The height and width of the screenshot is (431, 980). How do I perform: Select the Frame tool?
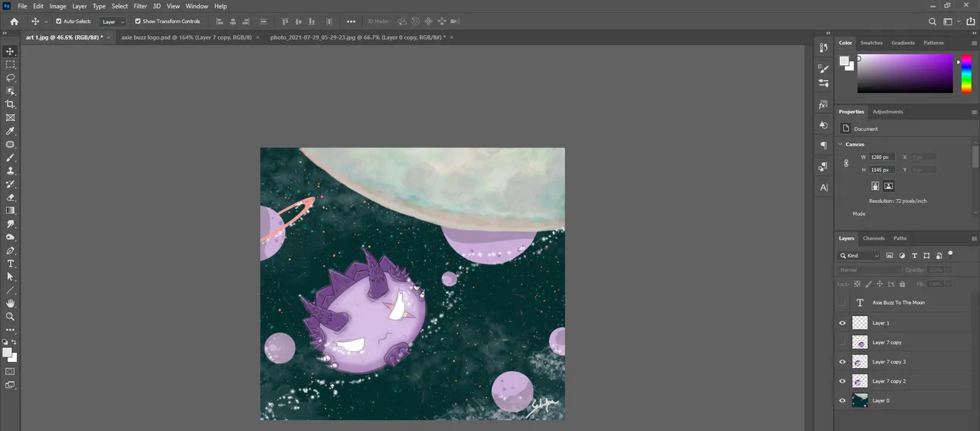point(11,117)
